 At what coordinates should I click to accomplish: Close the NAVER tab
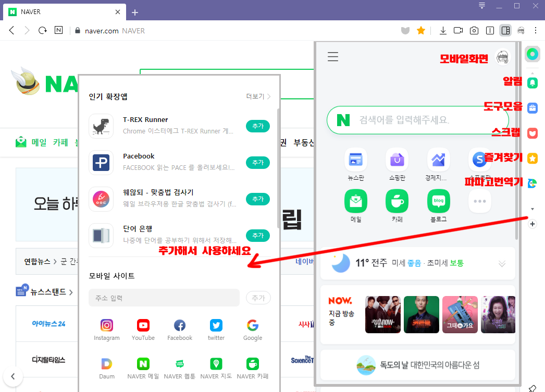[117, 12]
